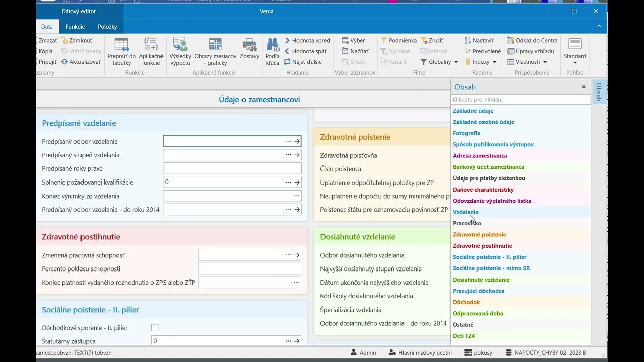The image size is (644, 362).
Task: Open lookup dots for Predpísaný stupeň vzdelania
Action: point(288,155)
